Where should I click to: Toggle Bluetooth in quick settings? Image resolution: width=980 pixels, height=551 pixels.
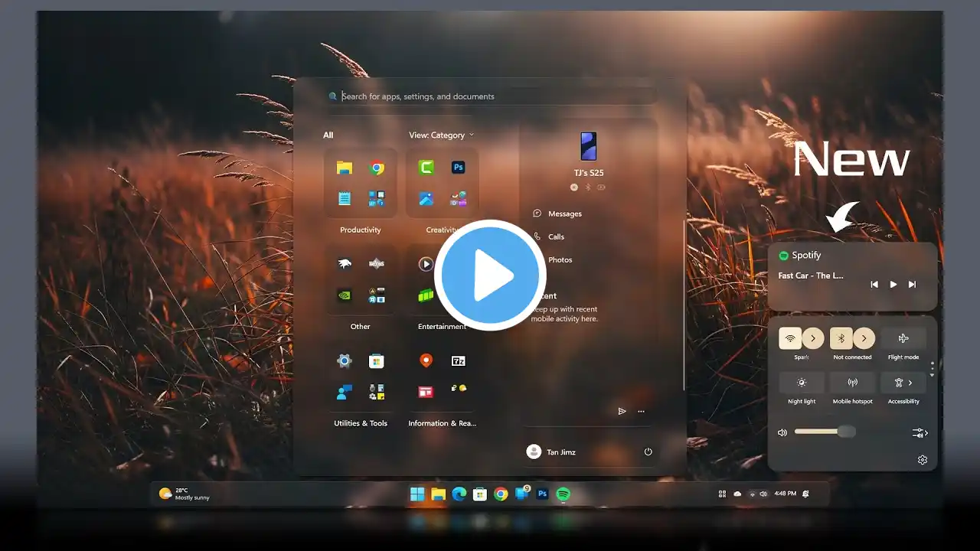tap(841, 338)
